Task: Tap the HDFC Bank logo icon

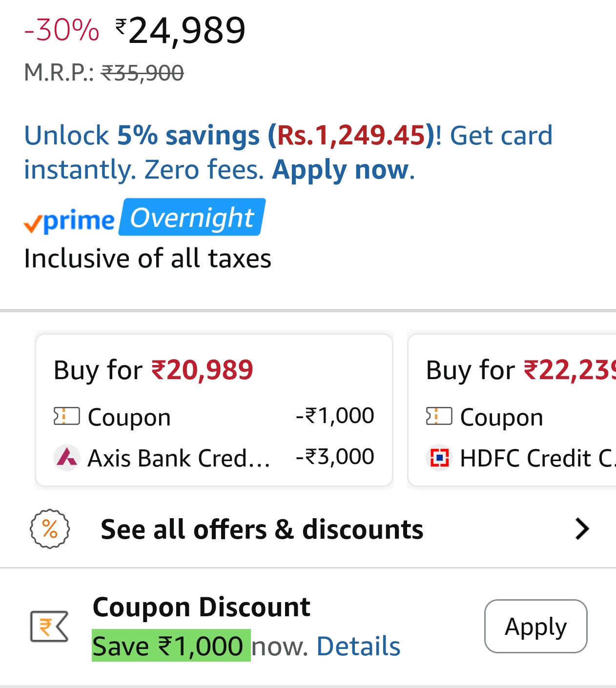Action: pyautogui.click(x=439, y=458)
